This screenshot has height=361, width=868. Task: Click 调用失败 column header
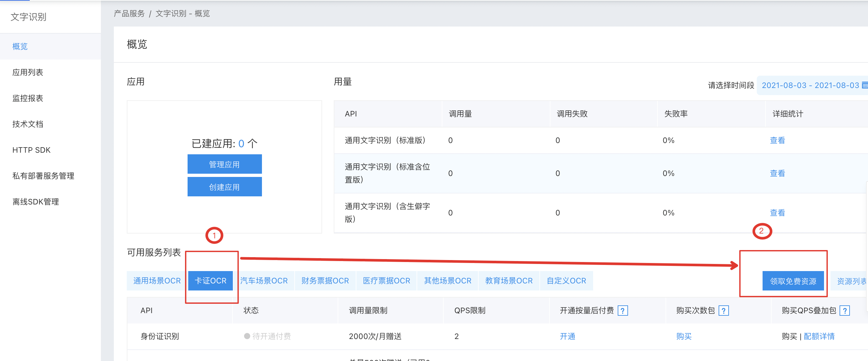[572, 114]
